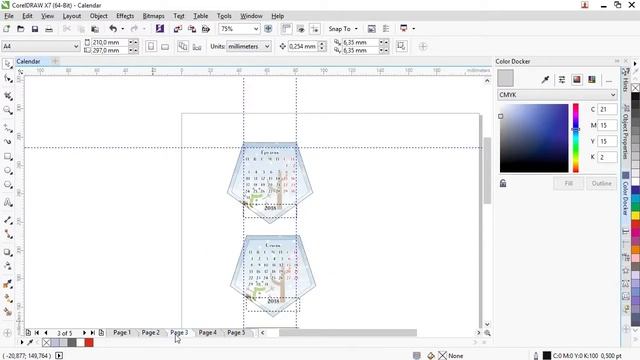Click the color picker gradient field

[534, 138]
